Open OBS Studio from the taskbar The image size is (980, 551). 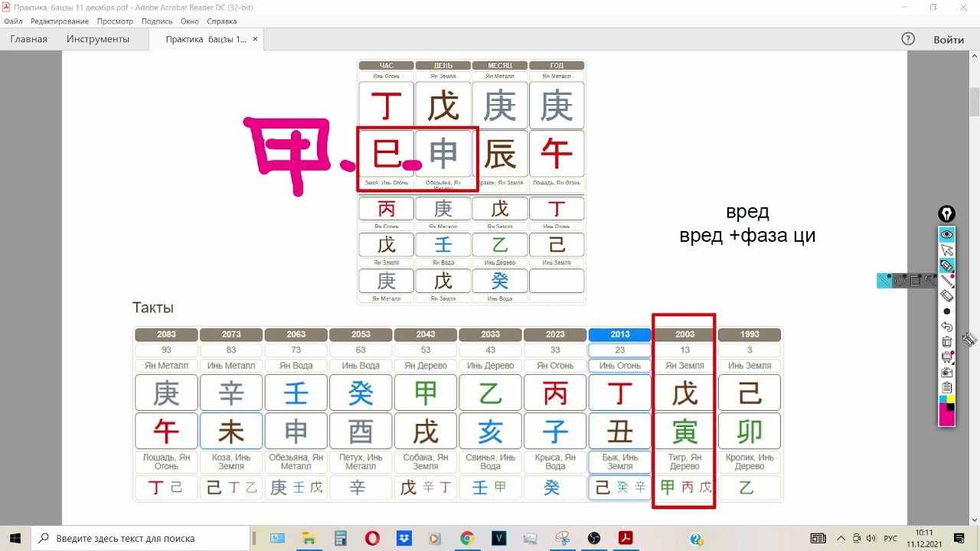pyautogui.click(x=595, y=538)
